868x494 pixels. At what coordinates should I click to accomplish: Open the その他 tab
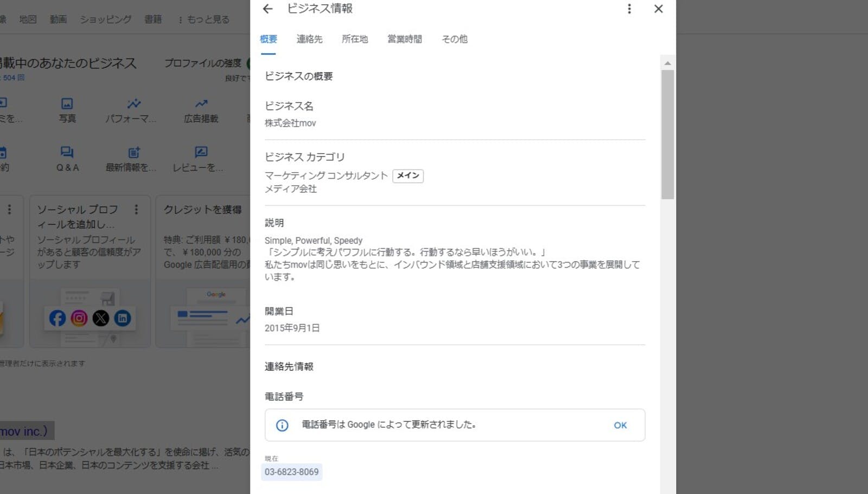(455, 39)
